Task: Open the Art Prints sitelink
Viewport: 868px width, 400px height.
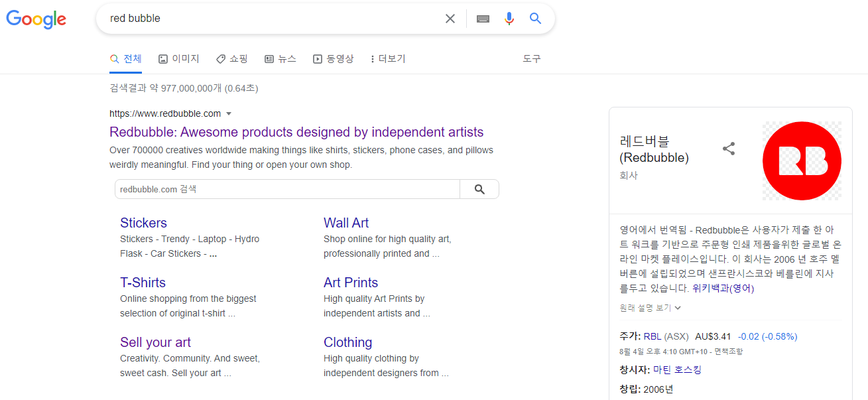Action: coord(351,283)
